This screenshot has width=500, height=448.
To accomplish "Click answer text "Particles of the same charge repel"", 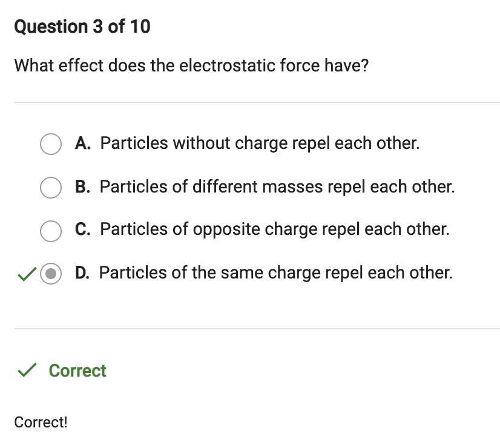I will (275, 272).
